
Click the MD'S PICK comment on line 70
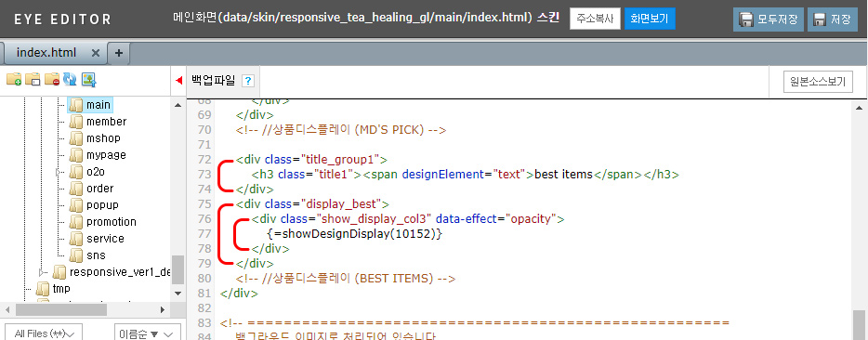click(341, 130)
